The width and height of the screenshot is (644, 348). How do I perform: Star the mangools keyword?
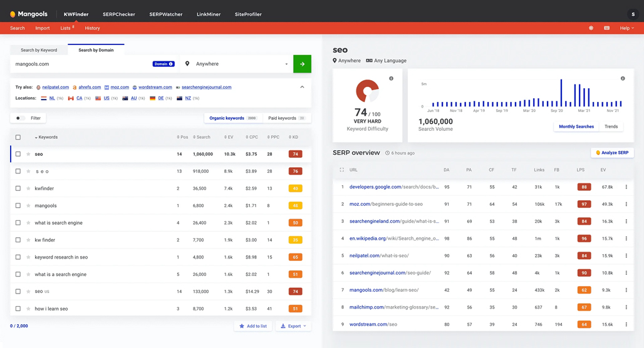tap(28, 205)
